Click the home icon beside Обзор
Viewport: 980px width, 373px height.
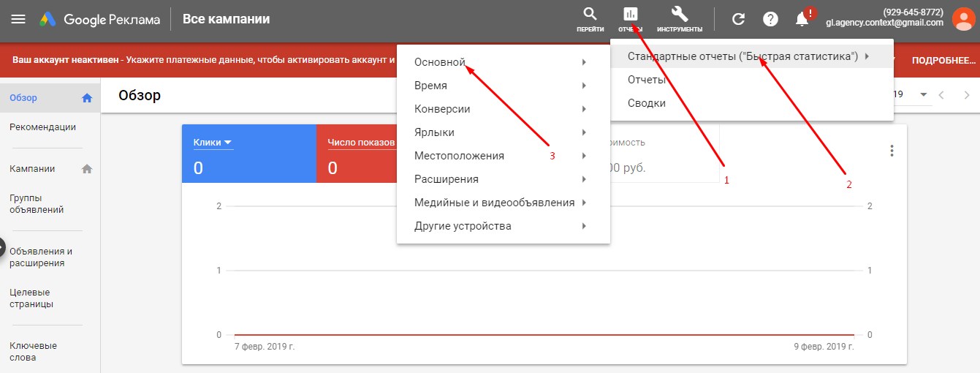tap(87, 97)
